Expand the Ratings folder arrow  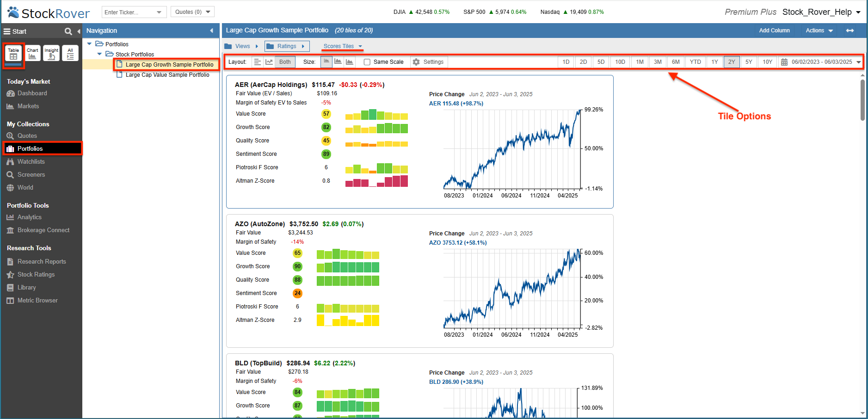coord(303,46)
